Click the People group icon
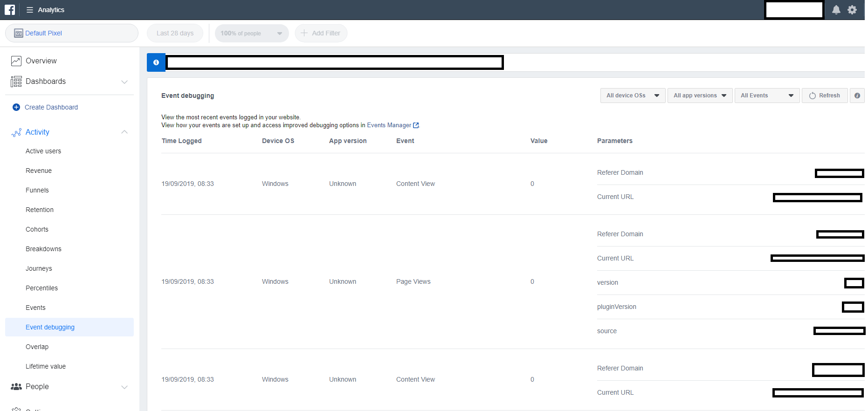The width and height of the screenshot is (868, 411). click(x=16, y=387)
